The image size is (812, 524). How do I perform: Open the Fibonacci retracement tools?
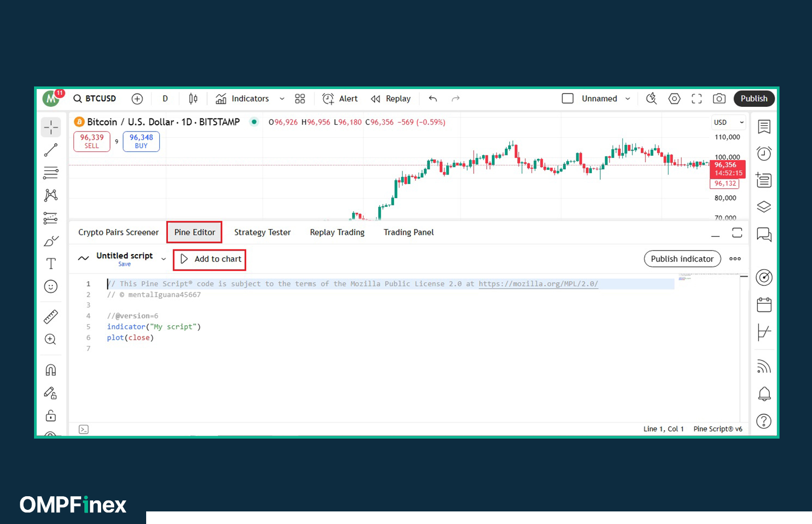(51, 172)
